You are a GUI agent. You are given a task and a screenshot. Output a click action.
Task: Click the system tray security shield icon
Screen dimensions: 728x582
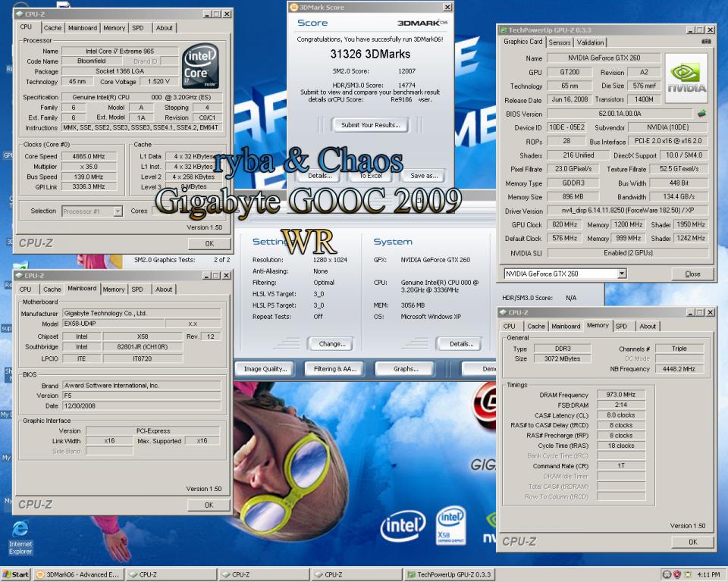(677, 574)
